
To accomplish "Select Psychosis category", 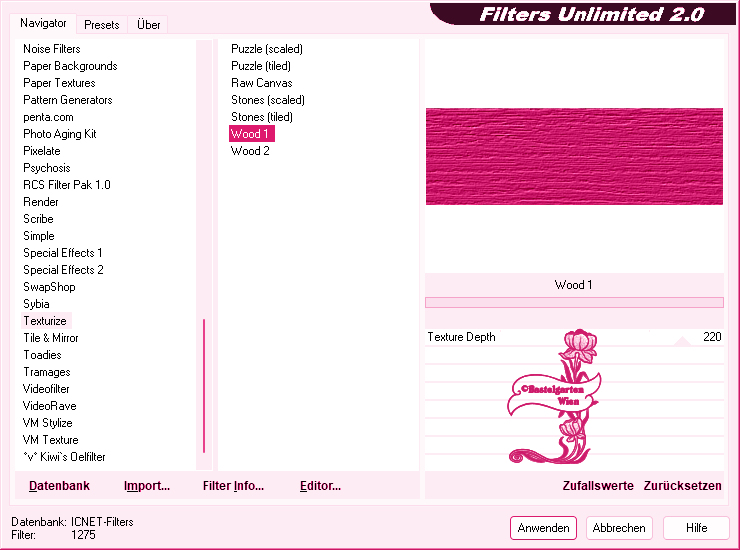I will tap(46, 168).
